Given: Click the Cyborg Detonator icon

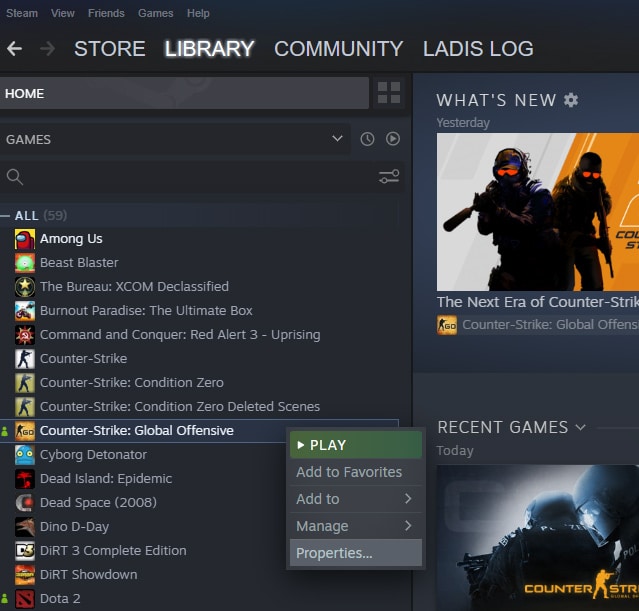Looking at the screenshot, I should point(25,455).
